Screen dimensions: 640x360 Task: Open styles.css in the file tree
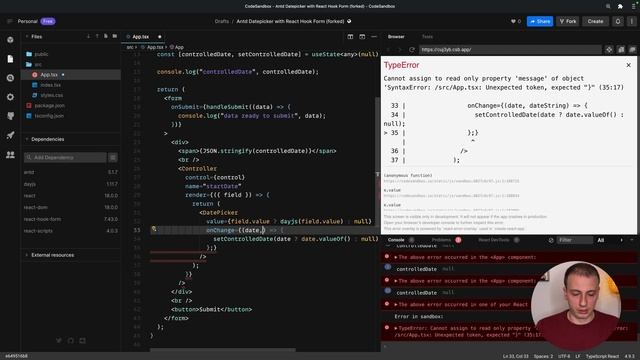click(x=51, y=95)
